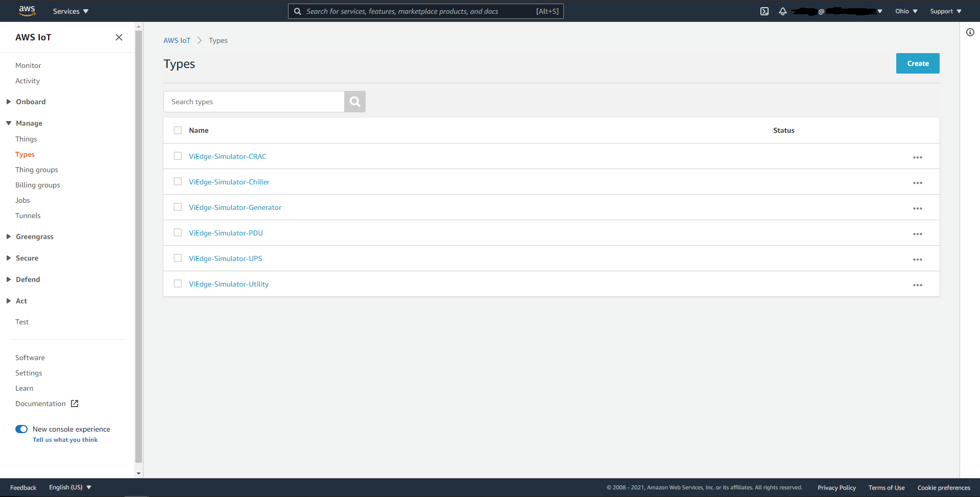980x497 pixels.
Task: Check the ViEdge-Simulator-CRAC checkbox
Action: (x=178, y=156)
